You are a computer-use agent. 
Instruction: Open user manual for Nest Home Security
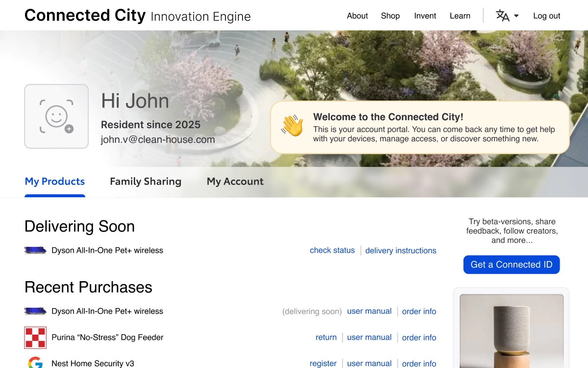pyautogui.click(x=369, y=364)
